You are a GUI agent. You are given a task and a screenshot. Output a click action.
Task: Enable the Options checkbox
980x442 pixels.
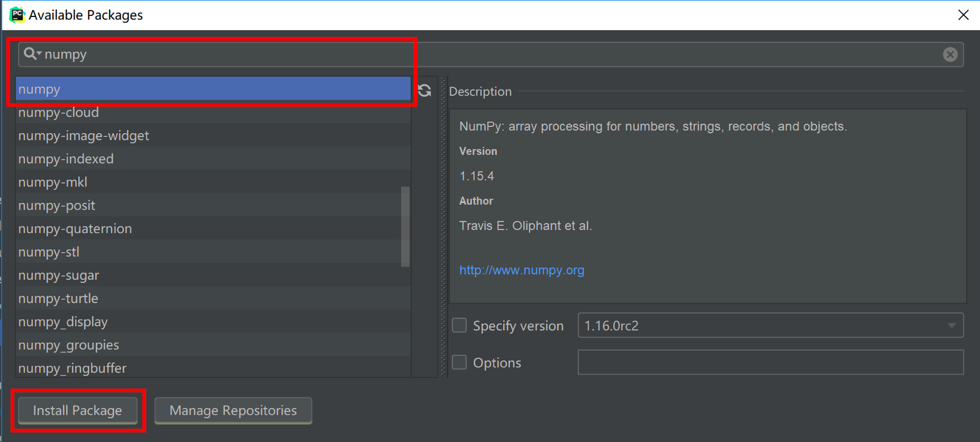point(459,362)
